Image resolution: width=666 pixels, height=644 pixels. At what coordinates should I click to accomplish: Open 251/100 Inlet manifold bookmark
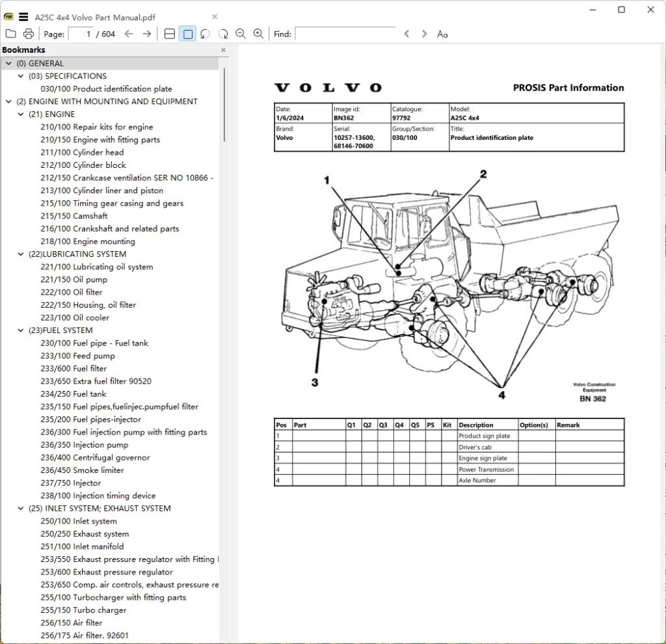point(83,546)
